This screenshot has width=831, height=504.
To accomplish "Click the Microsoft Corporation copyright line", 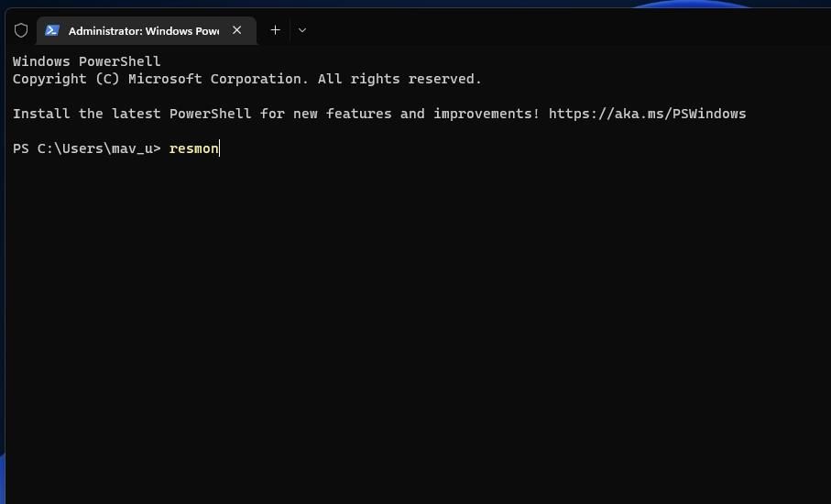I will point(247,79).
